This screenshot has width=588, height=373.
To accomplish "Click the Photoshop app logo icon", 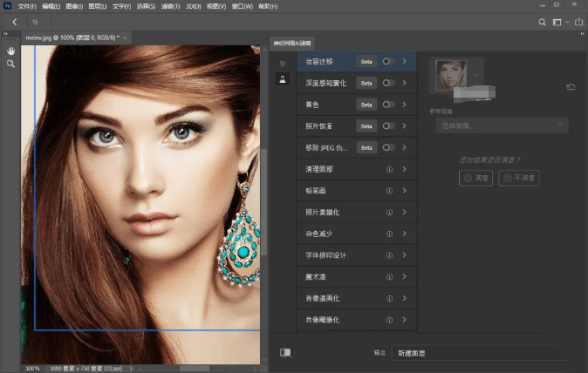I will pyautogui.click(x=7, y=5).
